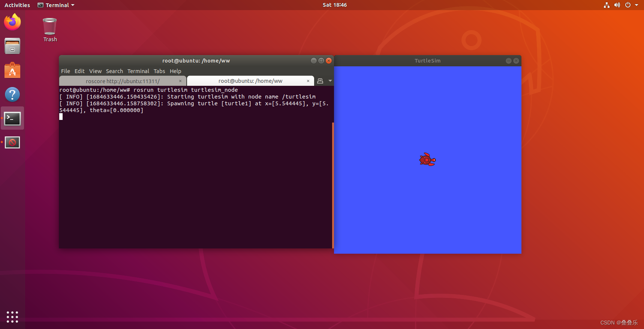Open Firefox from the dock
This screenshot has width=644, height=329.
tap(12, 22)
